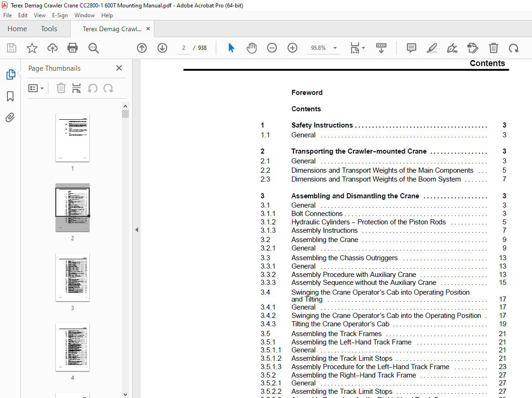Open the zoom percentage dropdown
Screen dimensions: 532x398
click(335, 48)
